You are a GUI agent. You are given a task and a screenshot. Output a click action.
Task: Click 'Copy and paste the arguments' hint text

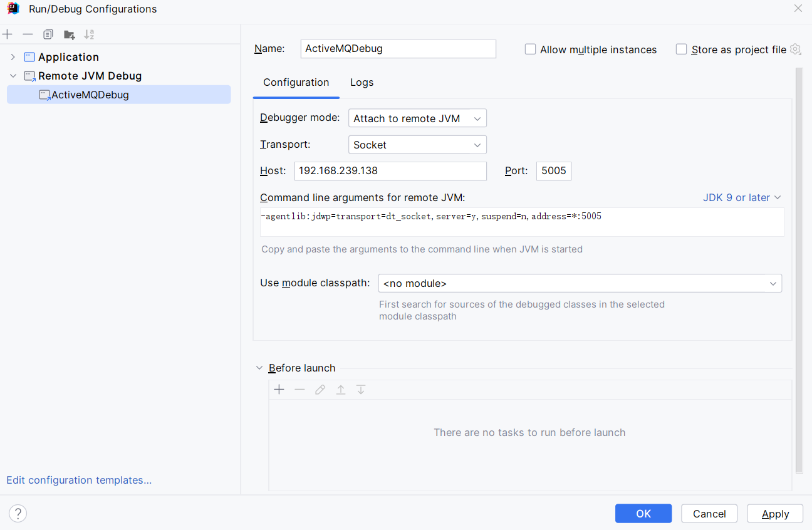(x=422, y=249)
